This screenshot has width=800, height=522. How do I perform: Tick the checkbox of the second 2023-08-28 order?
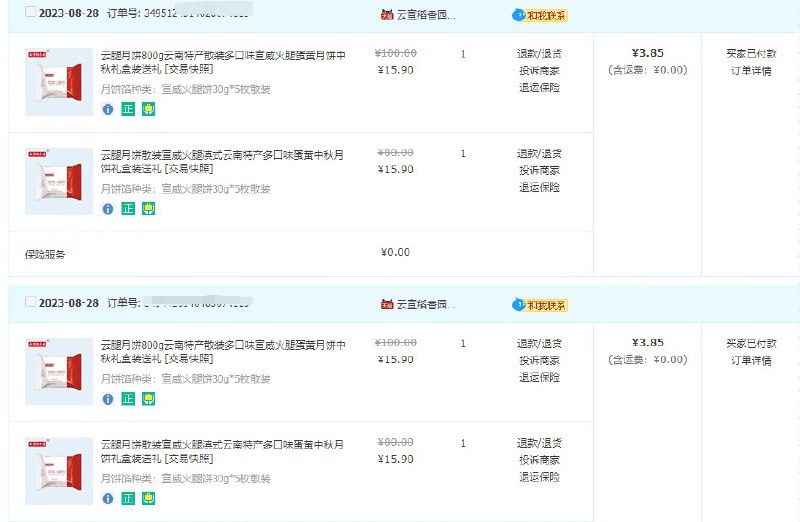click(31, 302)
